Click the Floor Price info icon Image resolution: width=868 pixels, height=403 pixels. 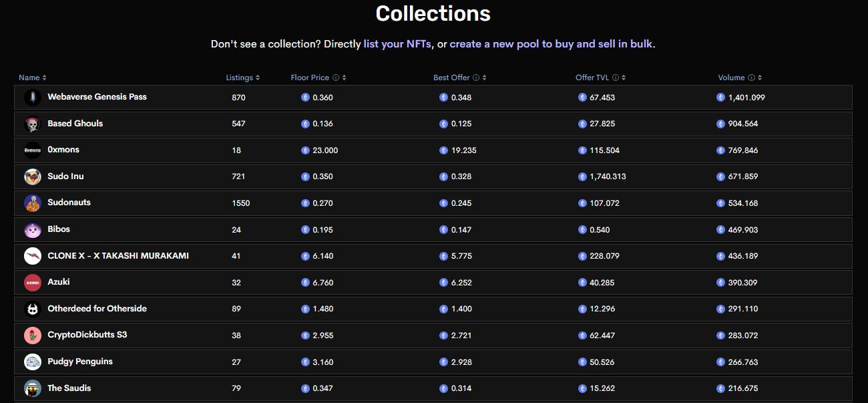[x=336, y=78]
